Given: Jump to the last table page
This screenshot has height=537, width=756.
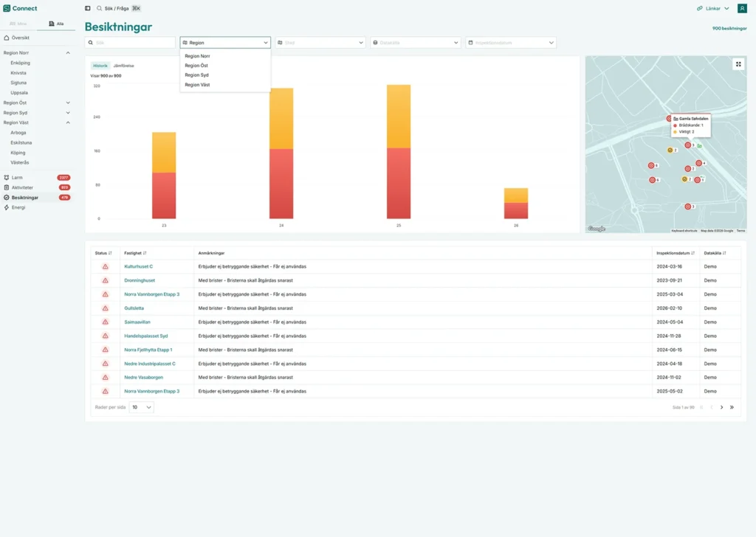Looking at the screenshot, I should coord(732,407).
